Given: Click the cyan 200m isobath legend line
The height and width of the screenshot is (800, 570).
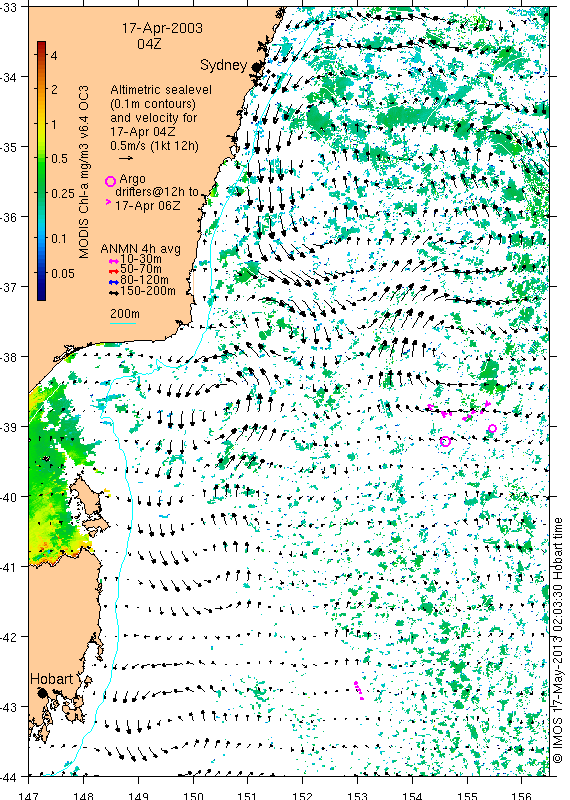Looking at the screenshot, I should click(123, 323).
